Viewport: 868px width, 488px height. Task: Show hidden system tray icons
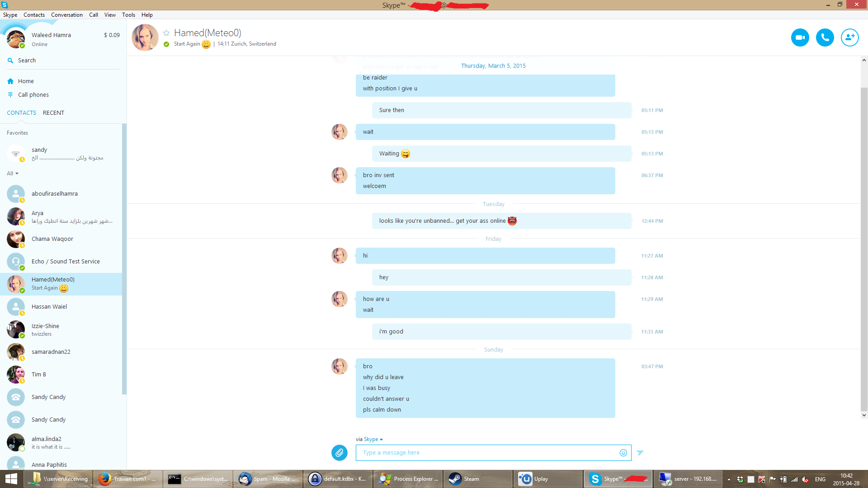click(729, 479)
